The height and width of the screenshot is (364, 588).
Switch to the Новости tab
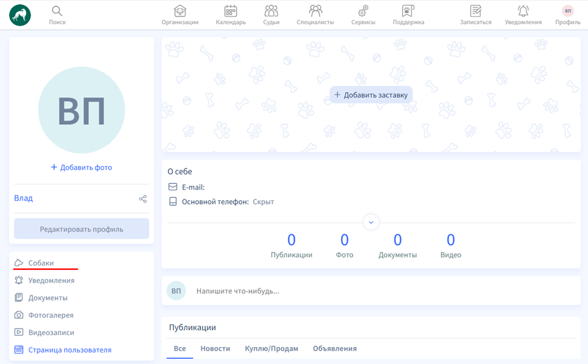click(x=215, y=348)
